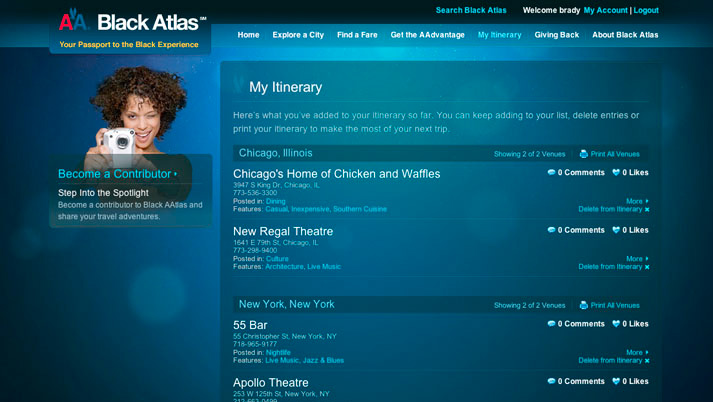Click the Dining category link
Viewport: 713px width, 402px height.
[276, 201]
